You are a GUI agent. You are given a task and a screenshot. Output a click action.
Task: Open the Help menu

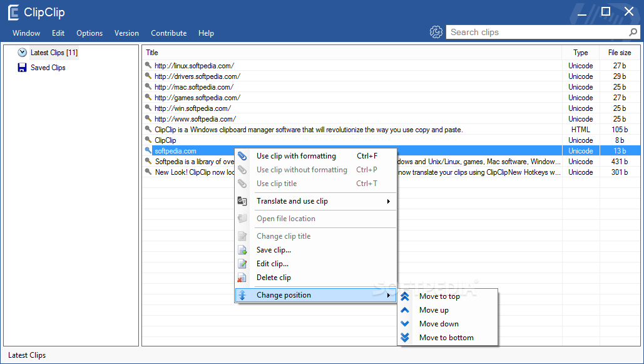(206, 33)
